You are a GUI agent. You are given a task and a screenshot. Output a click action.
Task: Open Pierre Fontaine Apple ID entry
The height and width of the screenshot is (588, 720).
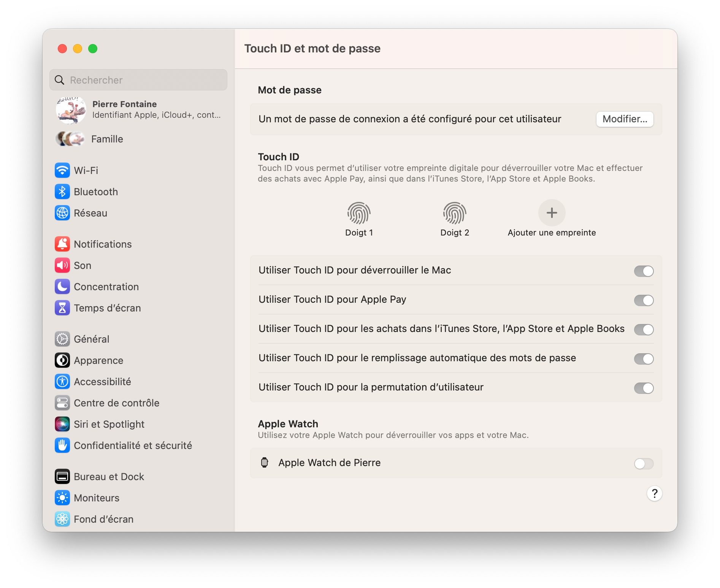coord(138,109)
